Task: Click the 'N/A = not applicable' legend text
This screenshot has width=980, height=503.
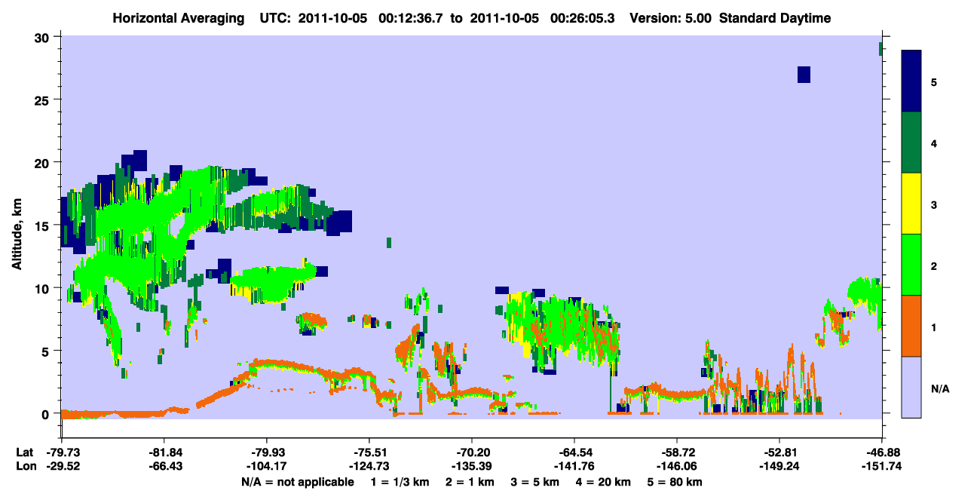Action: tap(298, 482)
